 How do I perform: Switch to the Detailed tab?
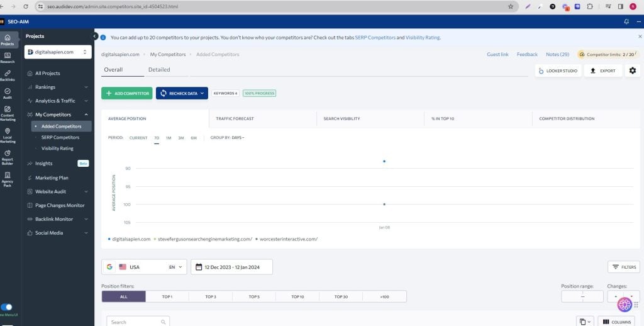point(159,70)
